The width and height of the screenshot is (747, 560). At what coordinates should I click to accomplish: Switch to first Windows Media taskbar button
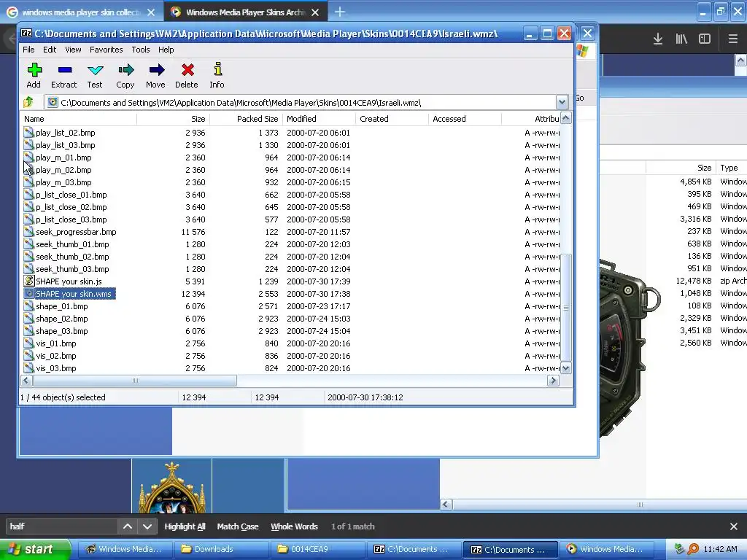coord(124,549)
